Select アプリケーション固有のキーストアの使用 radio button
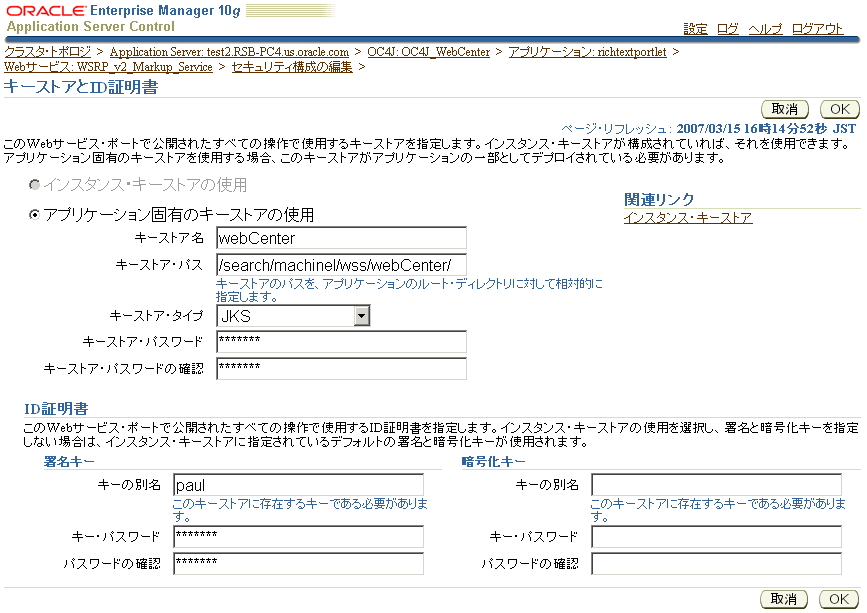Viewport: 867px width, 613px height. (34, 214)
